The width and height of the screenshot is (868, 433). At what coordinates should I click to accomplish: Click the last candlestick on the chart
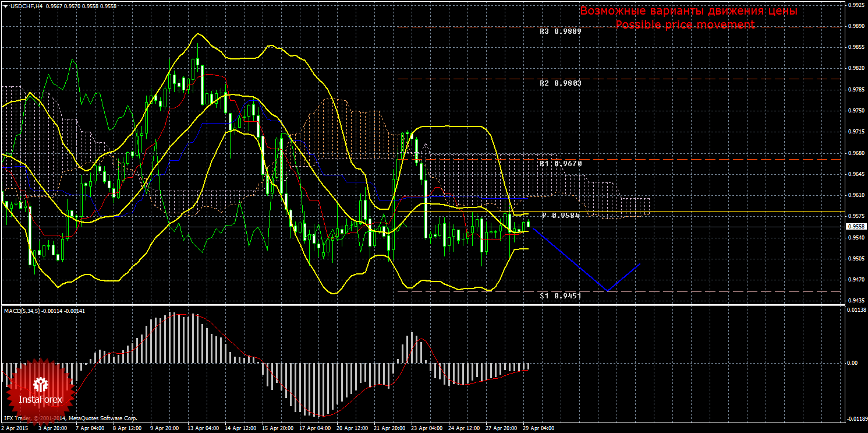529,223
